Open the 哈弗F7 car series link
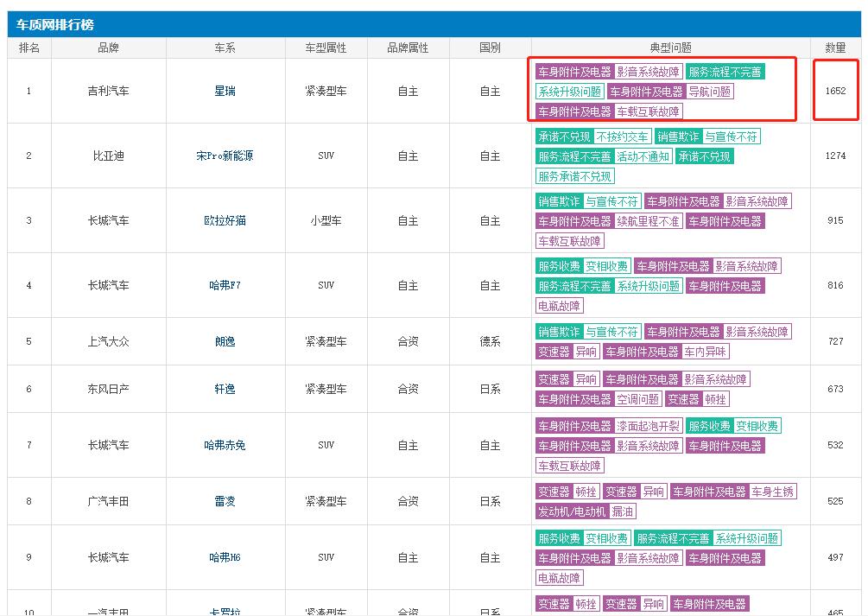This screenshot has height=616, width=868. tap(225, 285)
